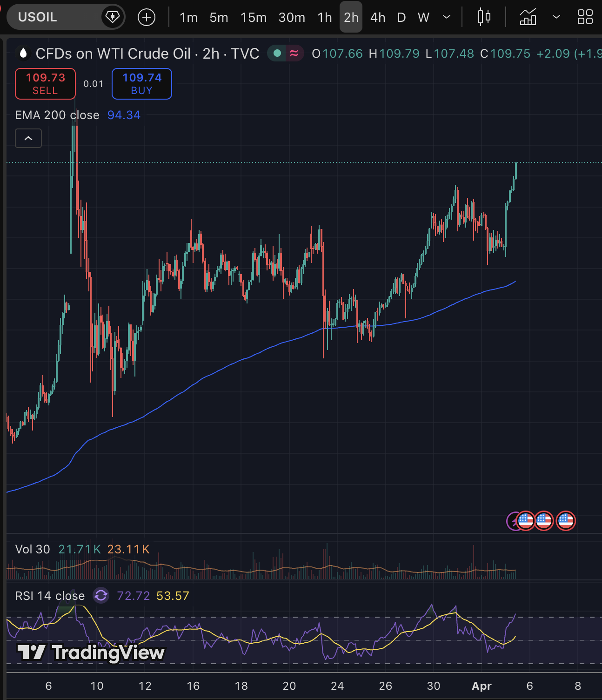The width and height of the screenshot is (602, 700).
Task: Switch to the 5m timeframe
Action: (x=219, y=18)
